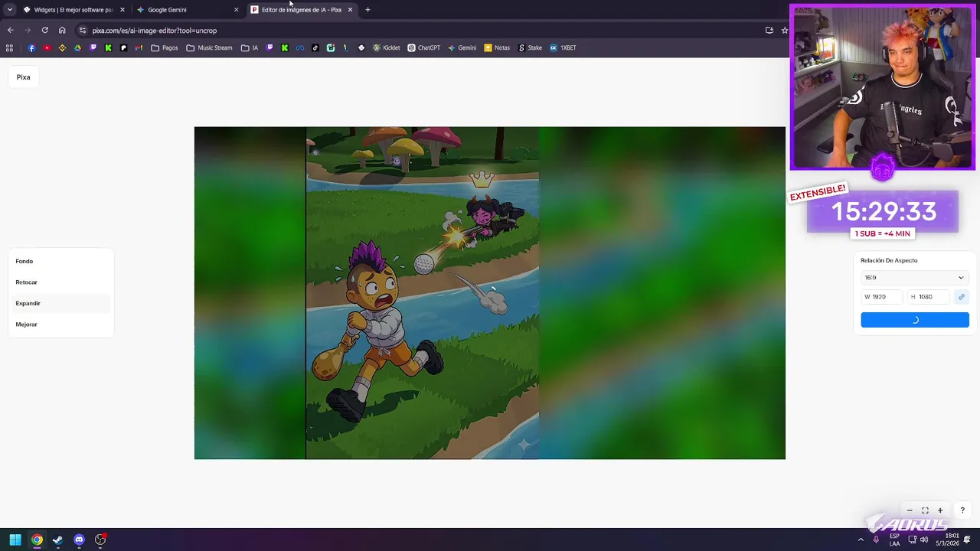Select the Mejorar tool

(60, 324)
